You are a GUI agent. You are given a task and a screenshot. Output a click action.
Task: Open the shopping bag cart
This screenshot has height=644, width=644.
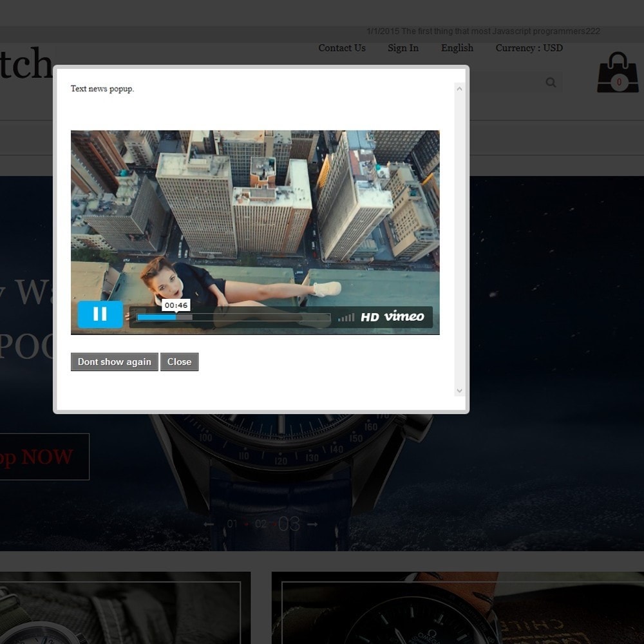pos(618,72)
